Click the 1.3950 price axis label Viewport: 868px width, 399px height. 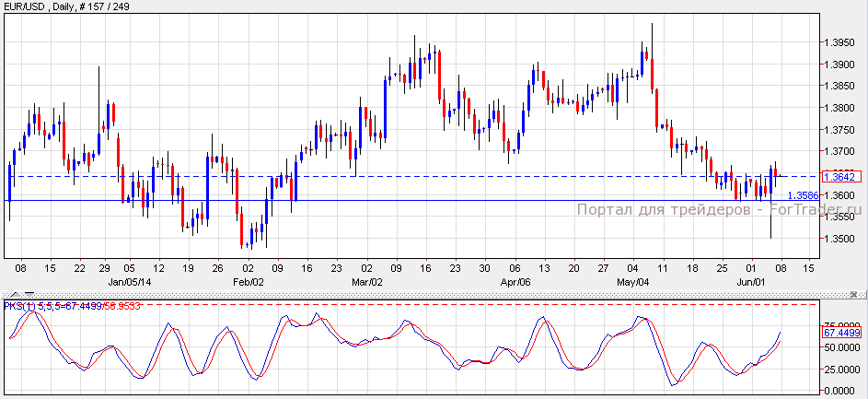(x=840, y=42)
